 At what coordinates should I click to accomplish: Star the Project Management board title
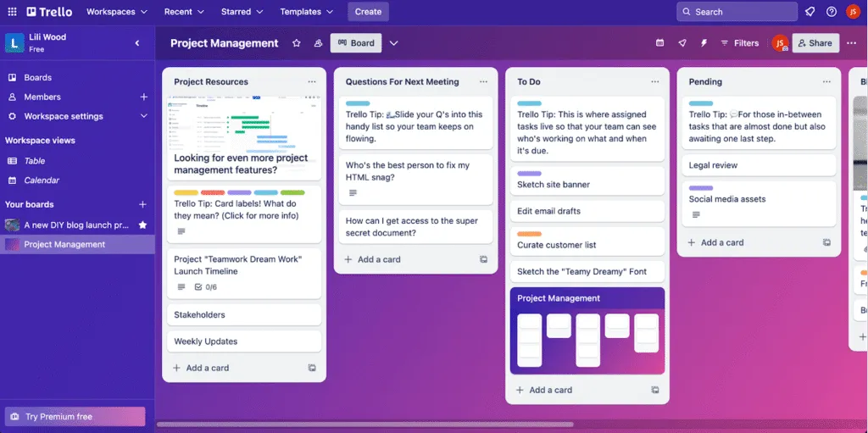coord(296,43)
